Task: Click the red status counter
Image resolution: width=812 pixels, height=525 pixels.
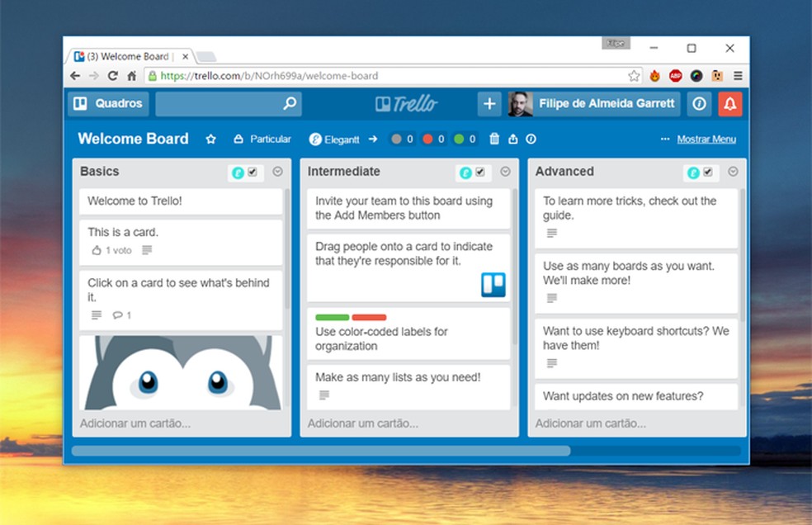Action: (433, 139)
